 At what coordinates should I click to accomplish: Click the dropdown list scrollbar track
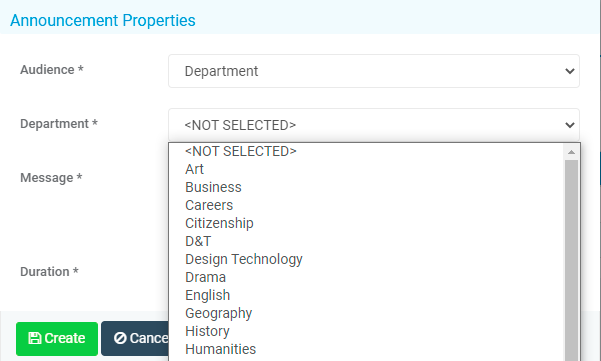click(571, 261)
